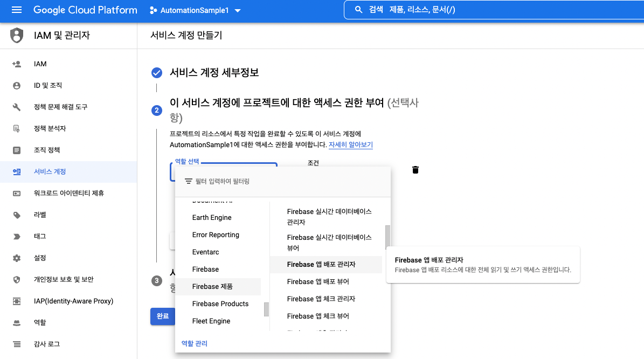
Task: Delete the role with trash icon
Action: coord(416,170)
